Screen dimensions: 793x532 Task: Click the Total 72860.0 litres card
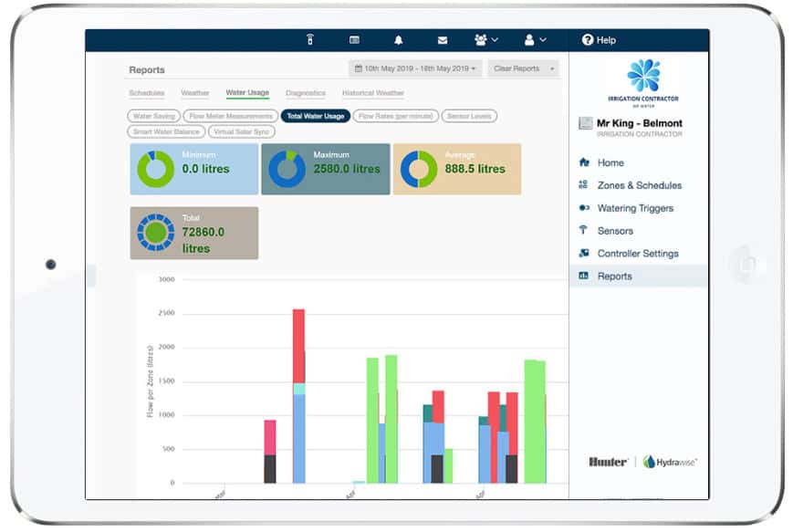tap(194, 233)
